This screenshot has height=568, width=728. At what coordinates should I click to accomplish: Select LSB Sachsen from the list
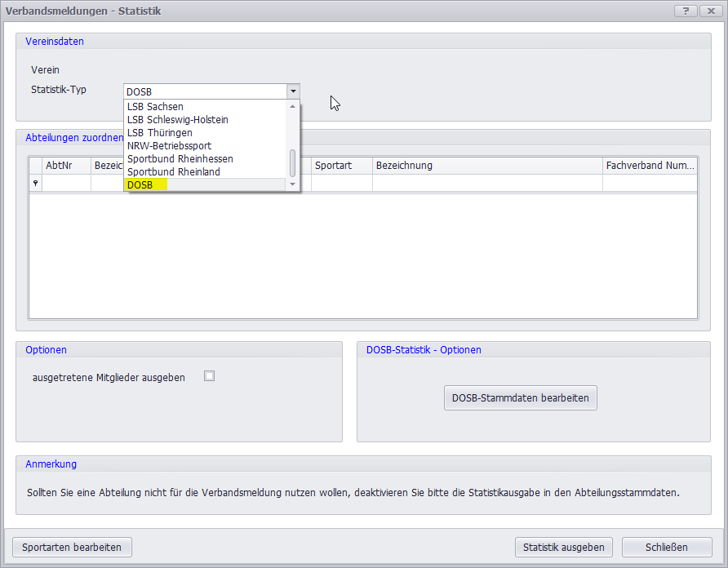(155, 107)
